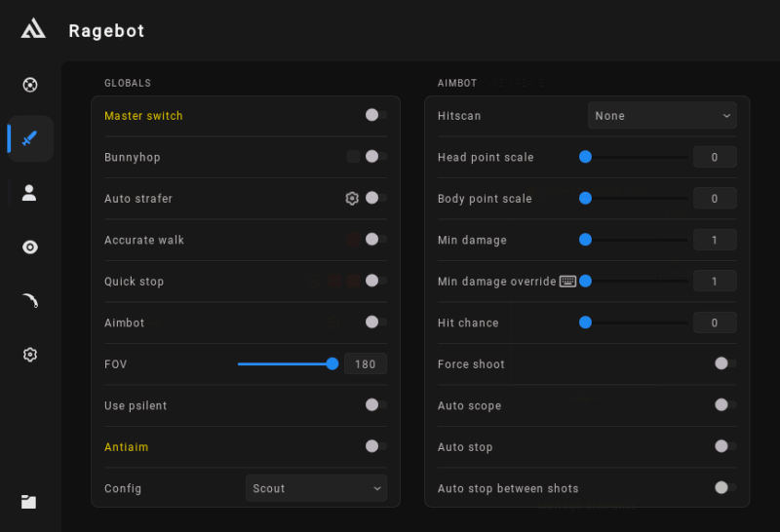Open the lifebuoy icon sidebar tab
Screen dimensions: 780x532
[30, 85]
